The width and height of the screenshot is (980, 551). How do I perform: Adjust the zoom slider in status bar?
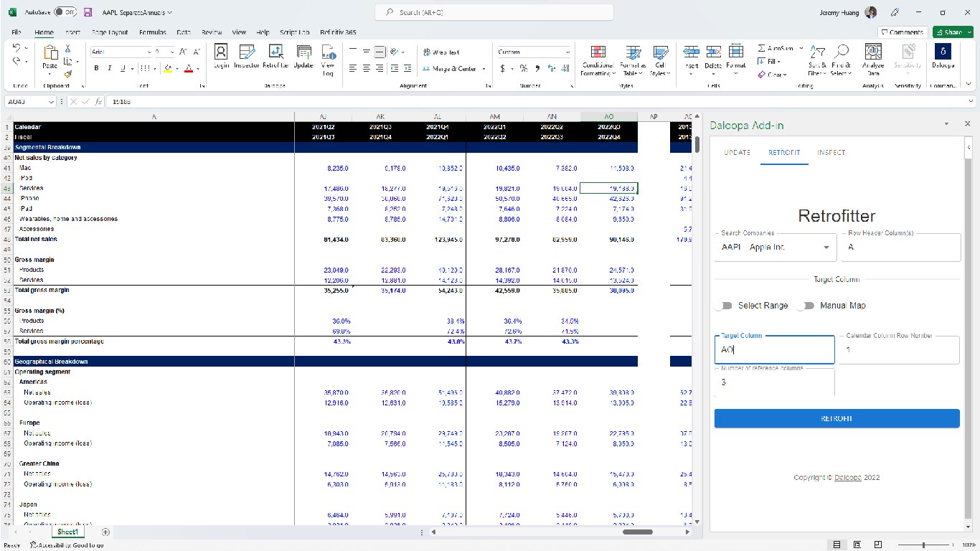[x=923, y=545]
